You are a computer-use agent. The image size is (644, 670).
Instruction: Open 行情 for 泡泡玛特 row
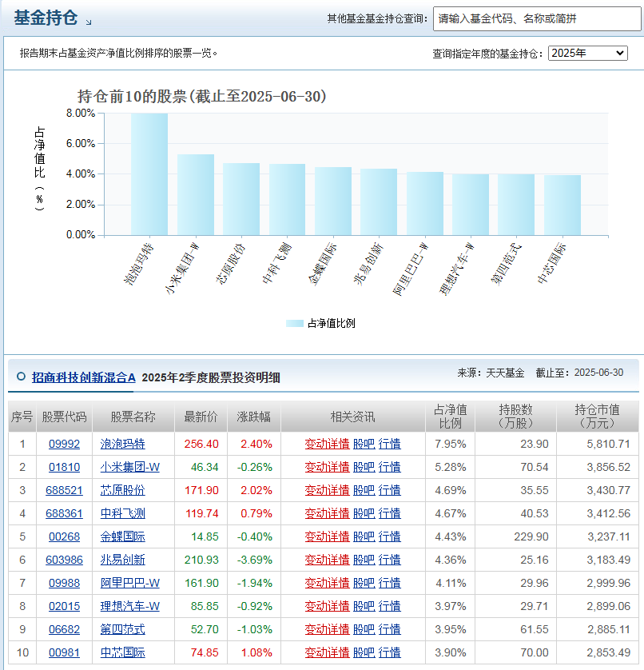tap(389, 444)
